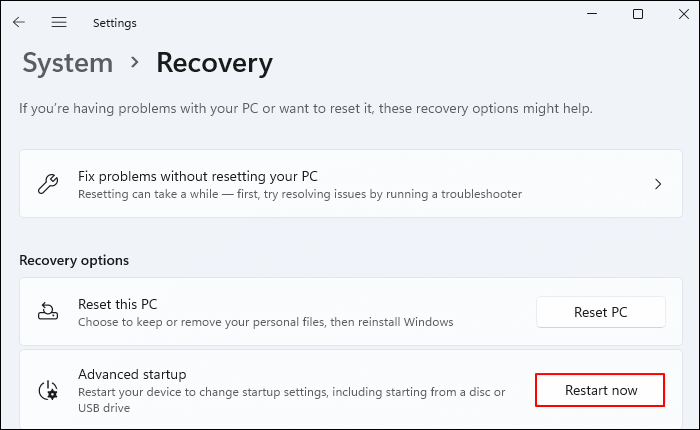Click the Reset this PC icon

[47, 312]
